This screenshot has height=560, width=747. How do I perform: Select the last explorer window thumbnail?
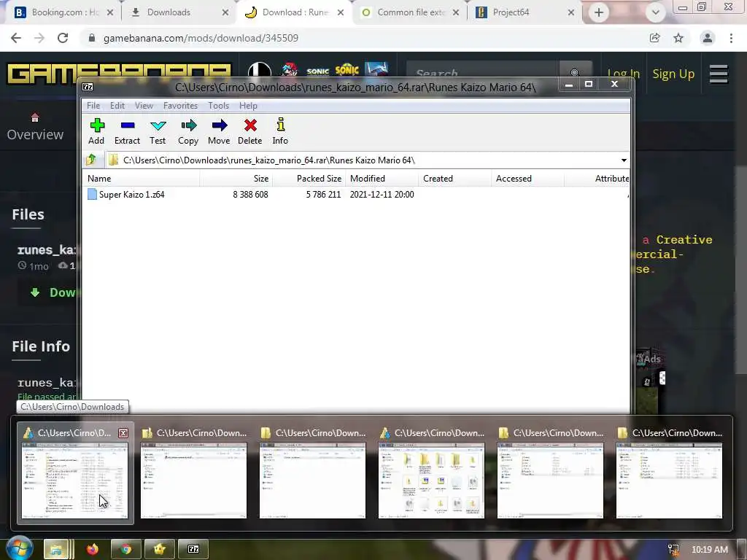(x=669, y=472)
